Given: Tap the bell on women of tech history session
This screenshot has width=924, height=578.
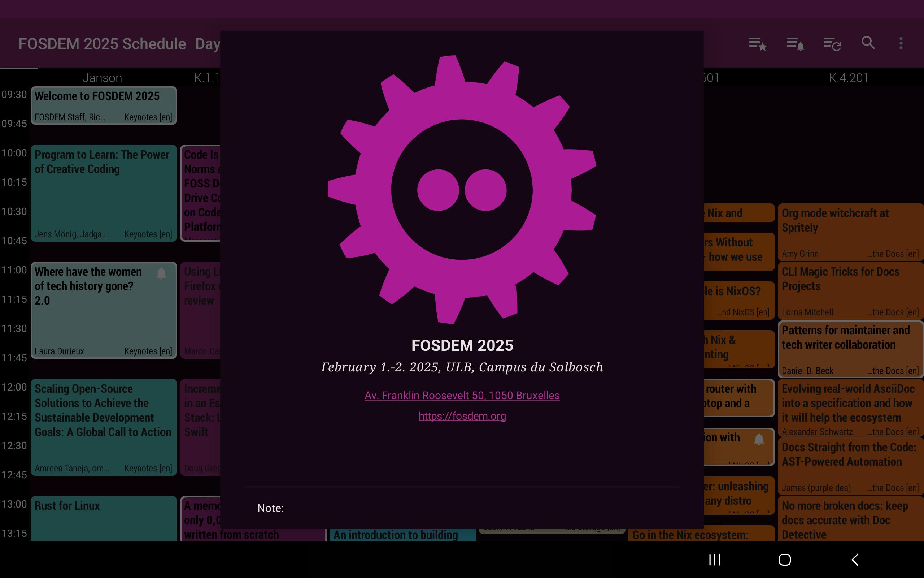Looking at the screenshot, I should pos(161,273).
